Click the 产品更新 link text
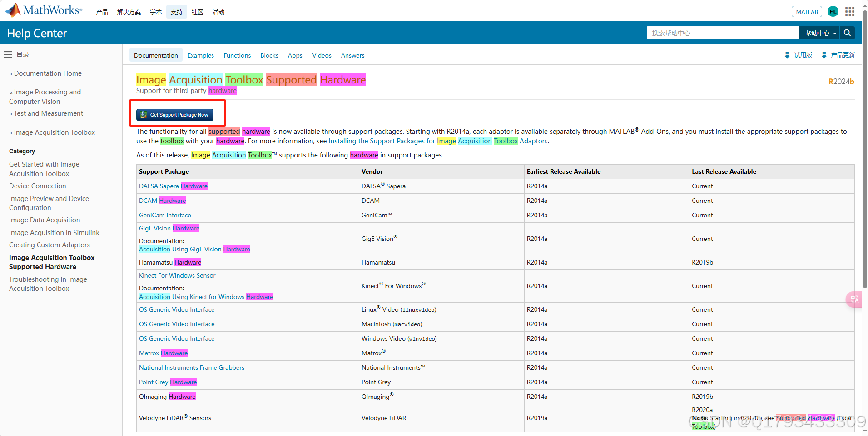This screenshot has height=436, width=868. pos(843,55)
